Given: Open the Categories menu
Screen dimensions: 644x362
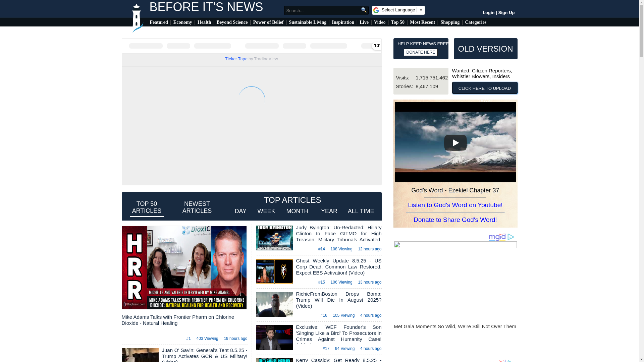Looking at the screenshot, I should (x=476, y=22).
